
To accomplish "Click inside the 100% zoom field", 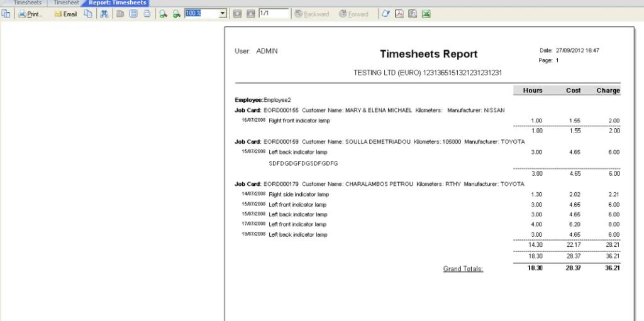I will [202, 14].
